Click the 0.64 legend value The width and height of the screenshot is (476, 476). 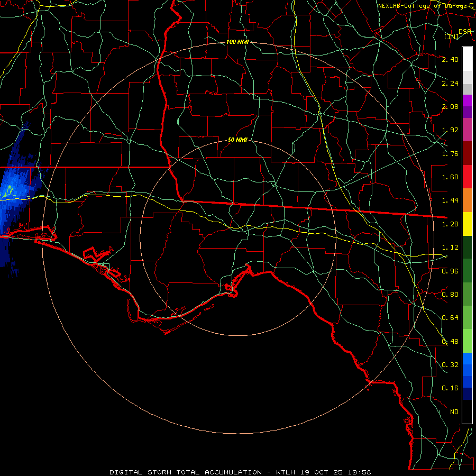450,318
